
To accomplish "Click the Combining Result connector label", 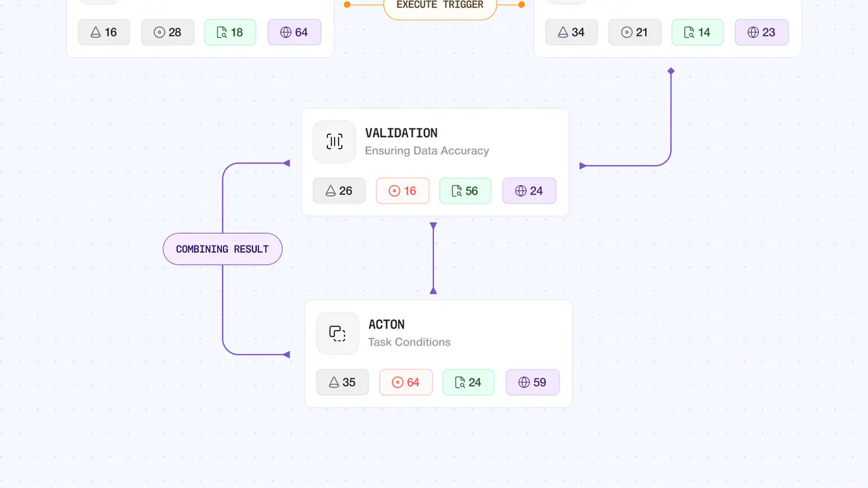I will pos(222,249).
